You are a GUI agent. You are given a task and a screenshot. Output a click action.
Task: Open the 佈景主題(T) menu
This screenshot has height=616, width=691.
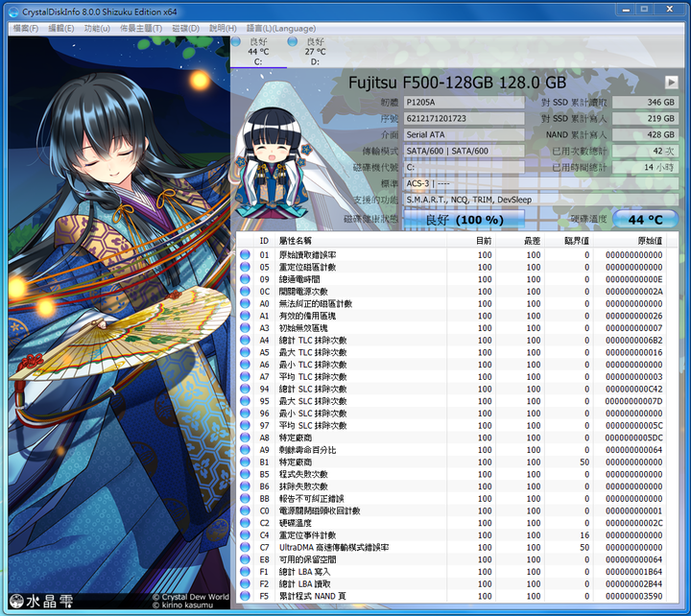pyautogui.click(x=141, y=29)
